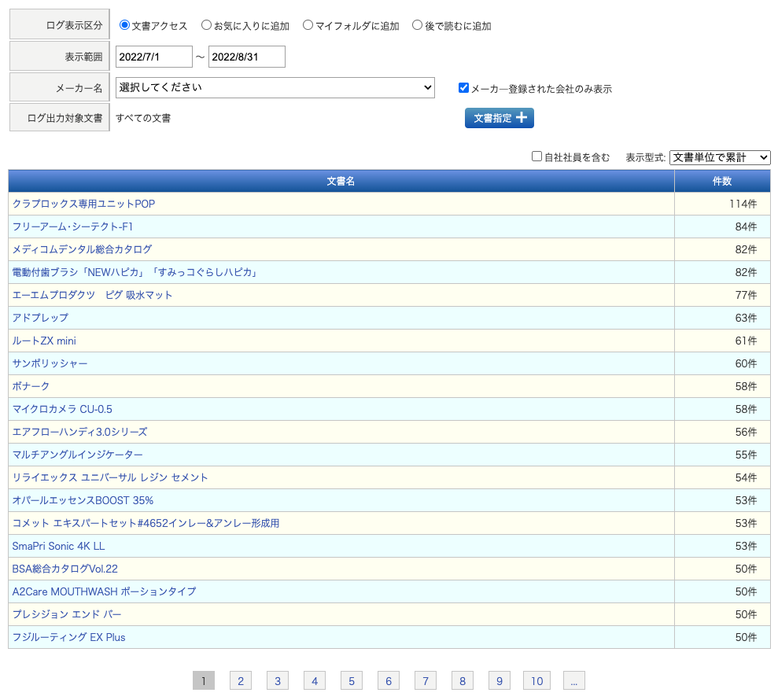Open the サンポリッシャー document link
The width and height of the screenshot is (778, 700).
(50, 363)
